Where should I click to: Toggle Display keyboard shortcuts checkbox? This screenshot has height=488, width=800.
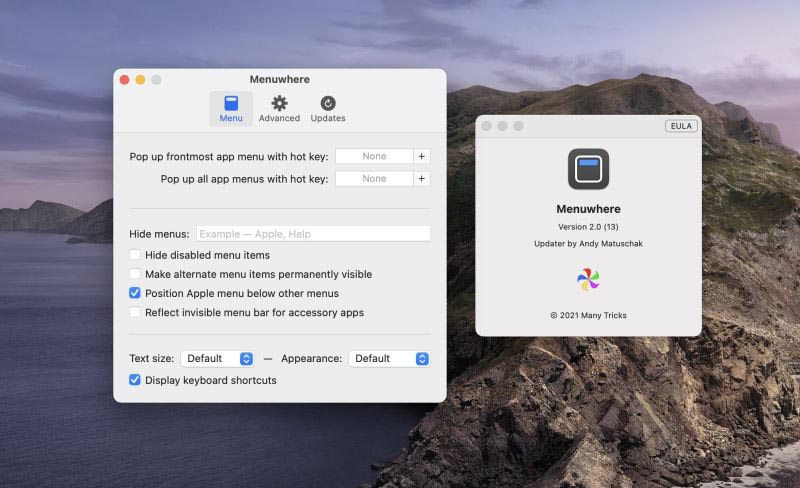135,380
